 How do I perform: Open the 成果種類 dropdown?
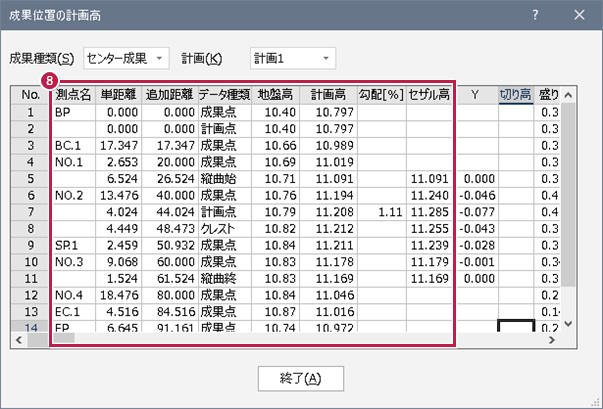coord(127,58)
